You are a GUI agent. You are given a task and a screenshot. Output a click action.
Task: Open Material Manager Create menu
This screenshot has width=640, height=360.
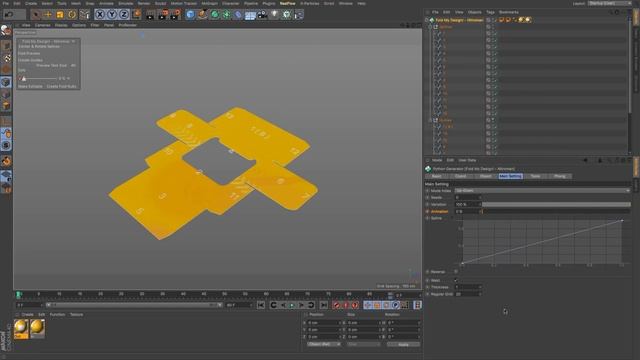pos(27,315)
